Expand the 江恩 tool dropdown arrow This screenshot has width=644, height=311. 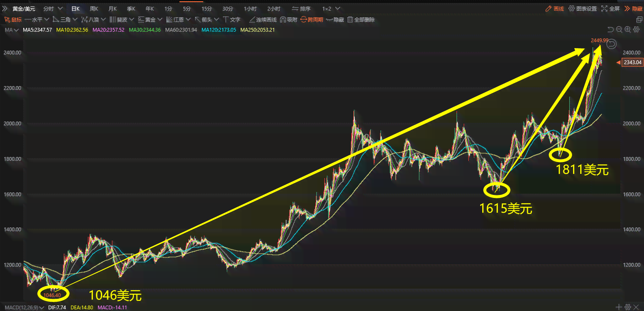point(188,19)
